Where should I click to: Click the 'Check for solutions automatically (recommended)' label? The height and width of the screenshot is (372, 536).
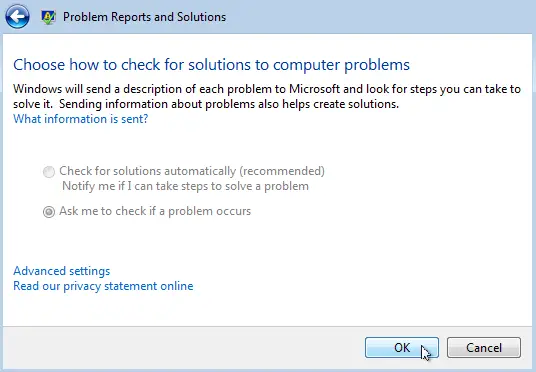192,171
